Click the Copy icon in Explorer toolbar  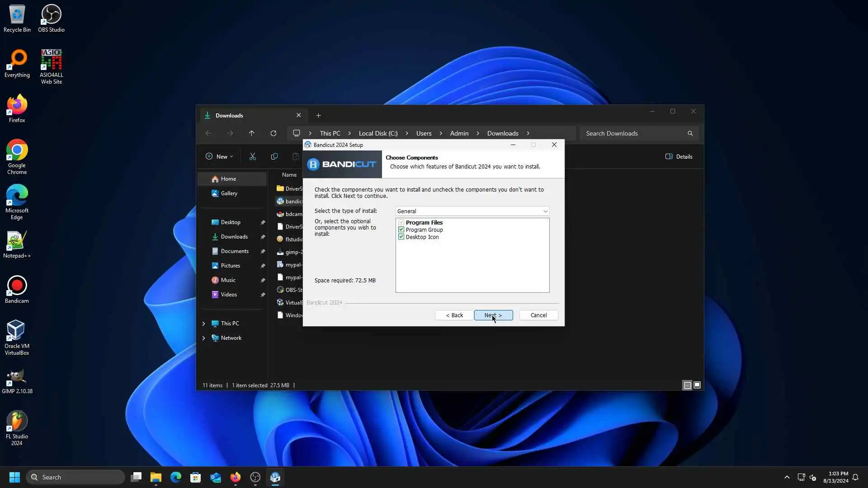pos(274,156)
